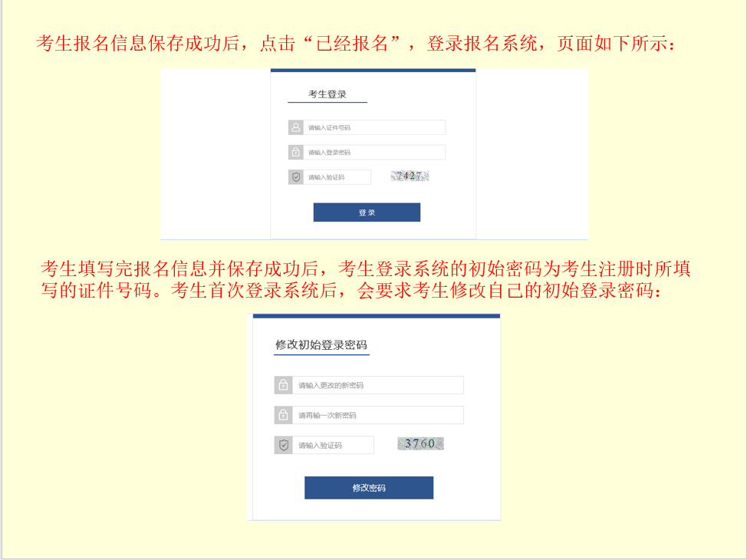Click the blue 登录 button
747x560 pixels.
pos(367,212)
